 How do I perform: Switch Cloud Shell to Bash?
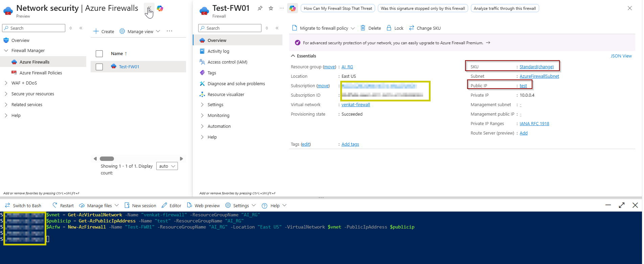[23, 206]
